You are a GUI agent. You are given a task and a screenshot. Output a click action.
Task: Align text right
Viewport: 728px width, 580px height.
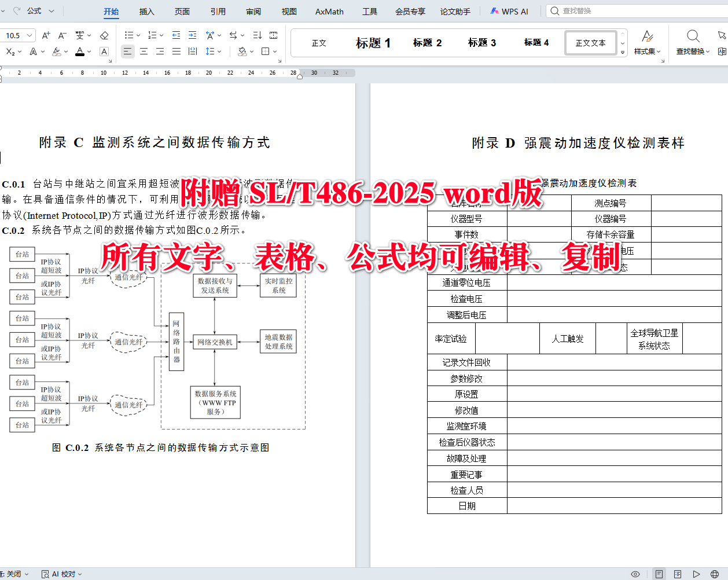(x=160, y=52)
